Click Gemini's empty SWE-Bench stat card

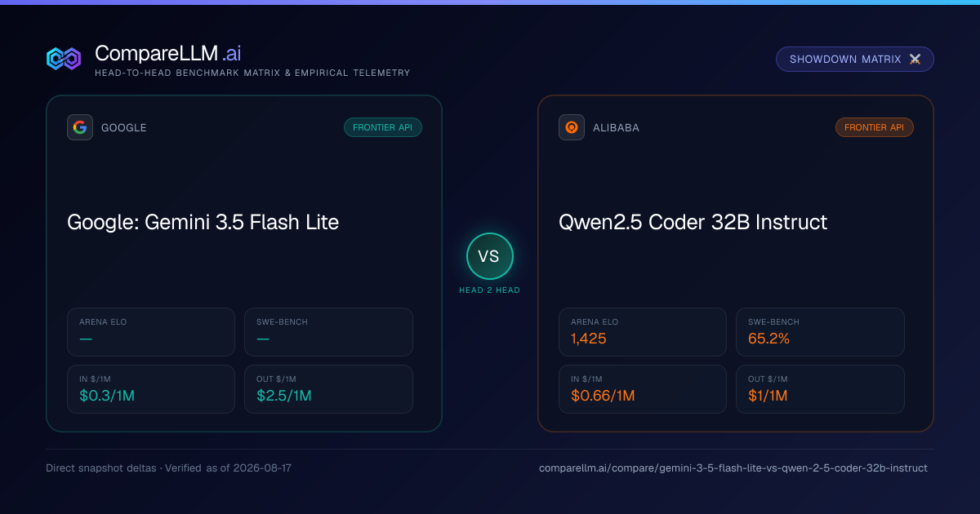click(x=328, y=332)
